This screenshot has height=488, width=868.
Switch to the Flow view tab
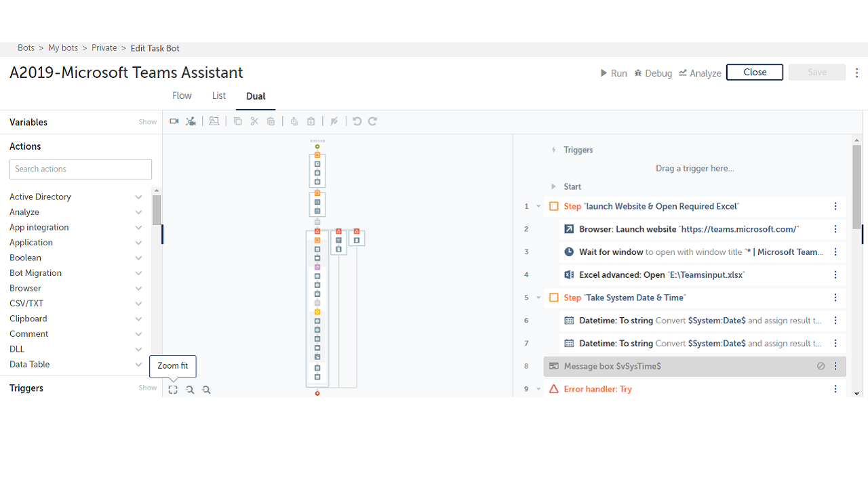pyautogui.click(x=182, y=96)
